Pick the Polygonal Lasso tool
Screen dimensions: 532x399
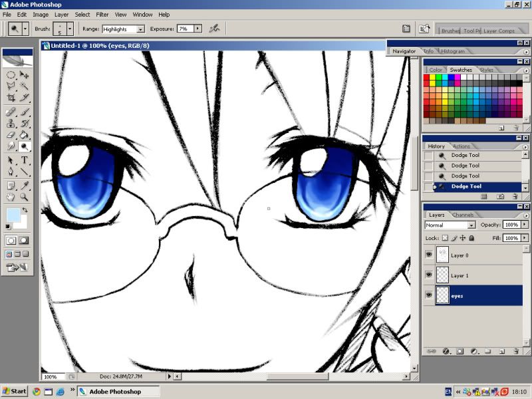pos(11,86)
